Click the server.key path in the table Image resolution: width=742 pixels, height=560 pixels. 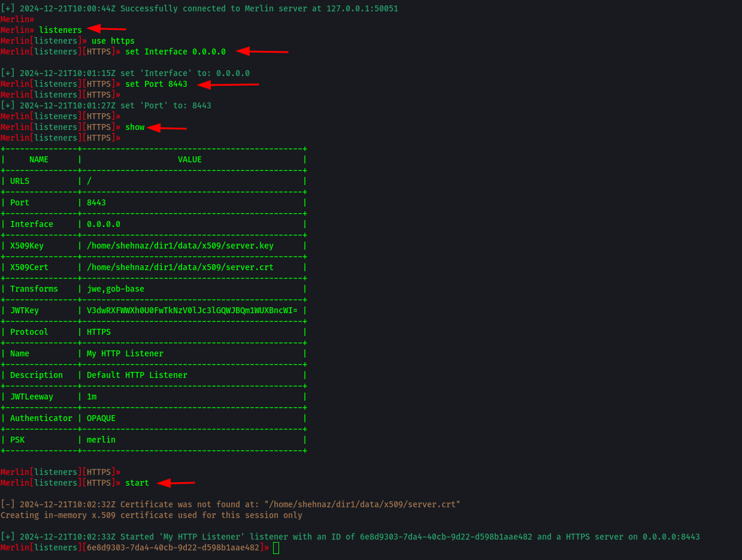(x=180, y=246)
